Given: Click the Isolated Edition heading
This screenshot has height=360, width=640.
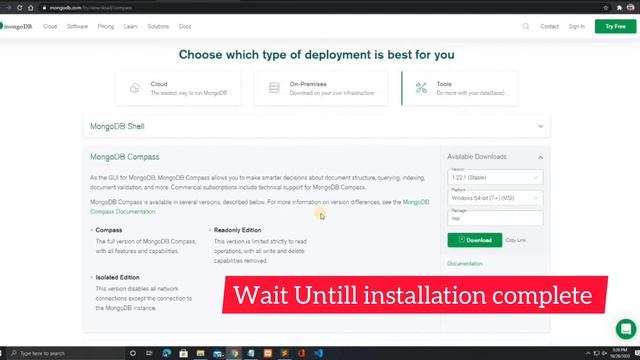Looking at the screenshot, I should coord(118,278).
